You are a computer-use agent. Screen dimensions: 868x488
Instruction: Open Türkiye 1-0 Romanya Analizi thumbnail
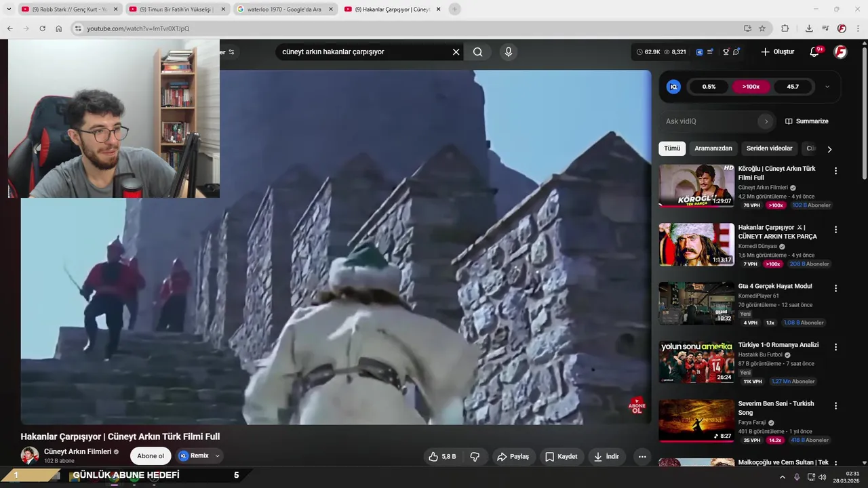click(x=696, y=363)
